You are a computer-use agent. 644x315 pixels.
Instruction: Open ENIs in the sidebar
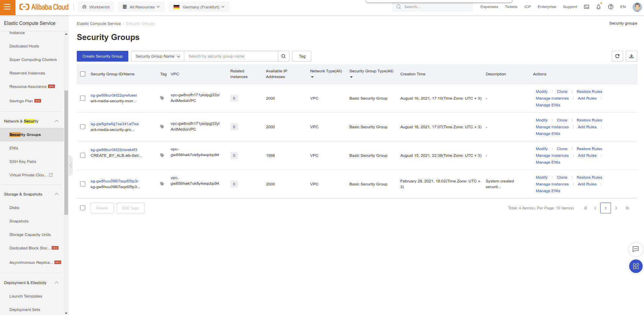14,148
